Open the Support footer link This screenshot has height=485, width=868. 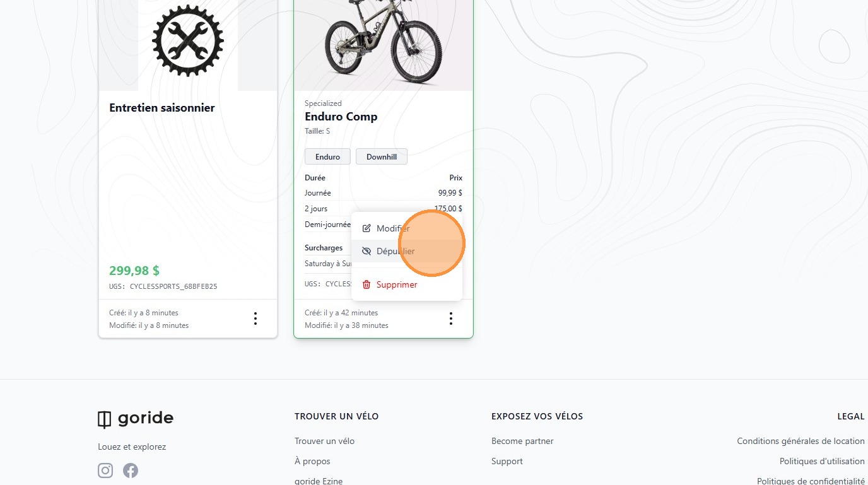pos(507,461)
